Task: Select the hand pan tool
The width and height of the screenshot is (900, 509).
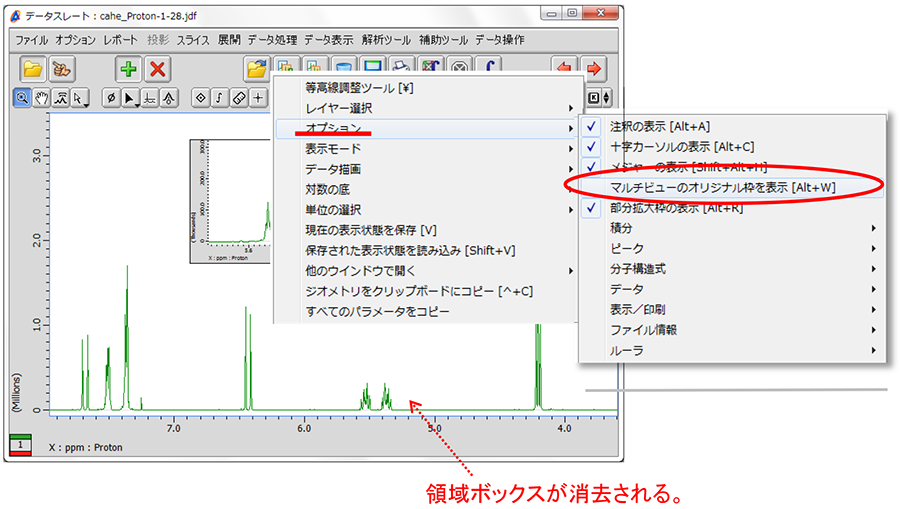Action: coord(42,97)
